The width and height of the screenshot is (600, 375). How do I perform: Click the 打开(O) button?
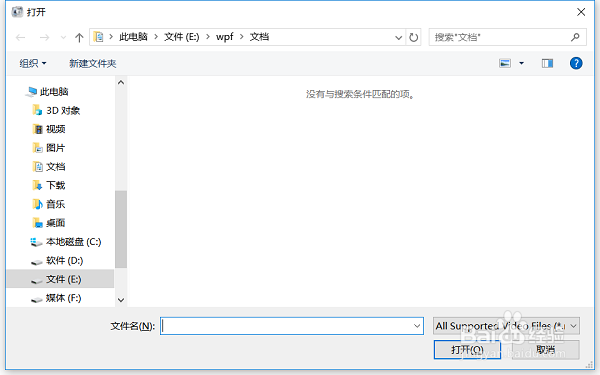coord(467,350)
